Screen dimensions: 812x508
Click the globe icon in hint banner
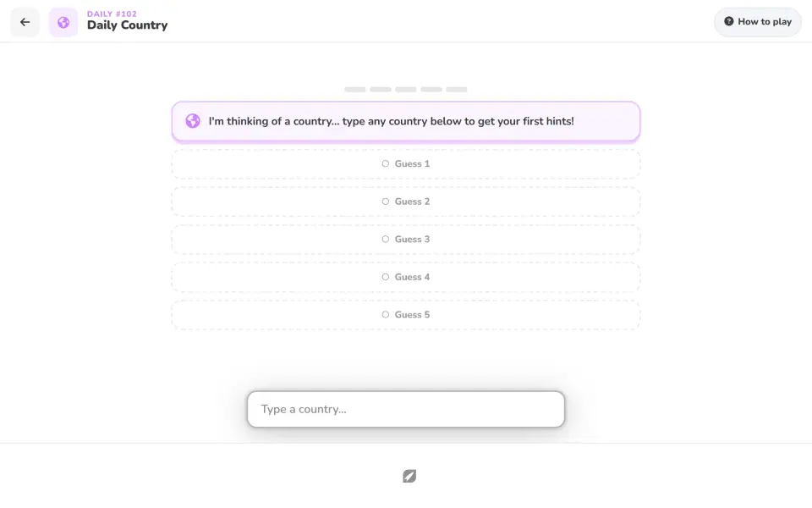[x=193, y=121]
